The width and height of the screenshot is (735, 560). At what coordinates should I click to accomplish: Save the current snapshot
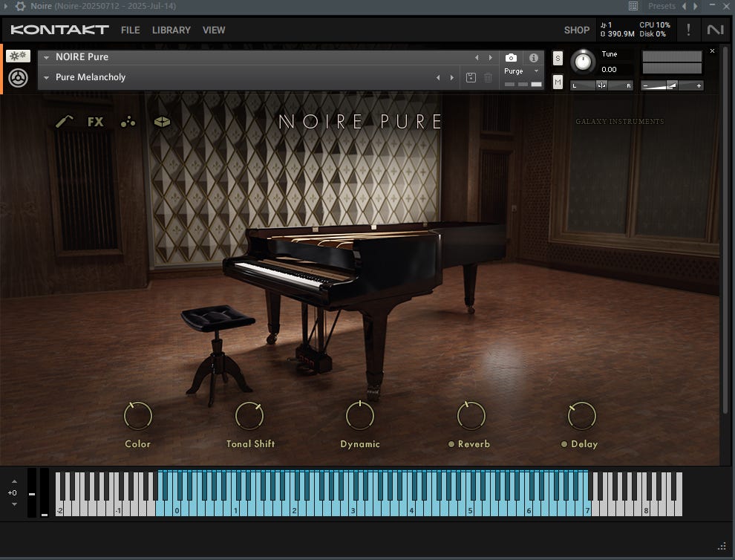click(x=471, y=77)
